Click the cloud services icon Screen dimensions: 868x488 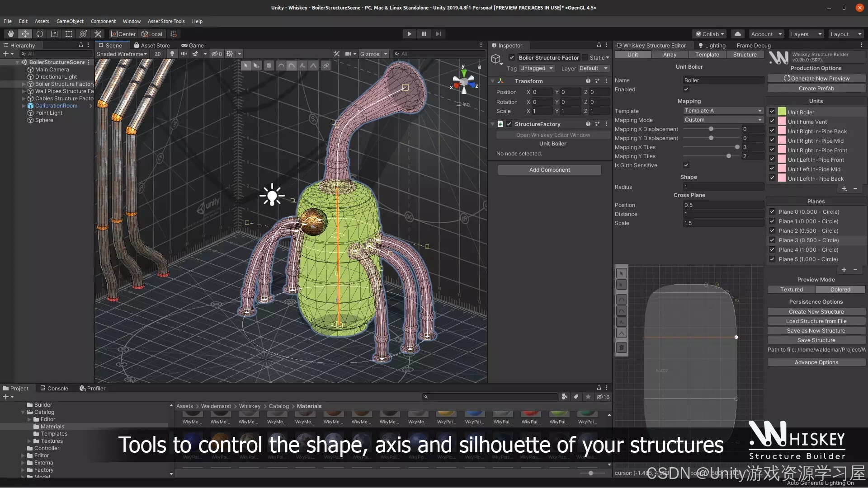pyautogui.click(x=738, y=34)
